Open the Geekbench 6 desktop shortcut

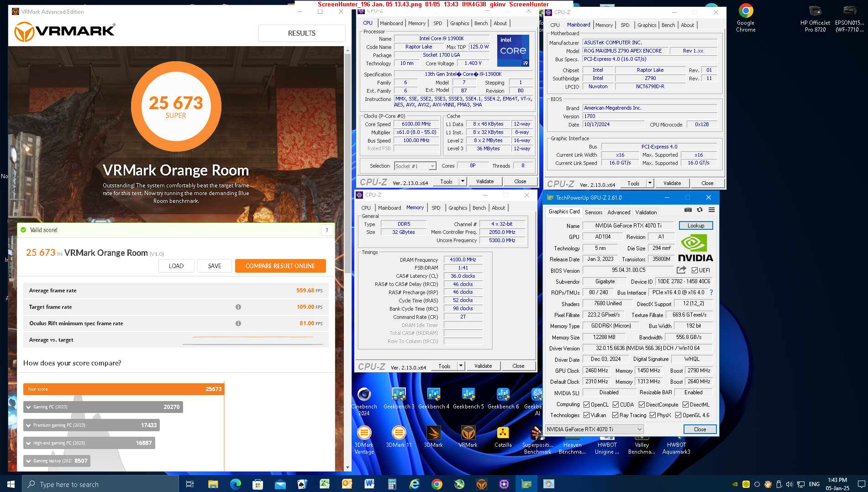pyautogui.click(x=503, y=398)
